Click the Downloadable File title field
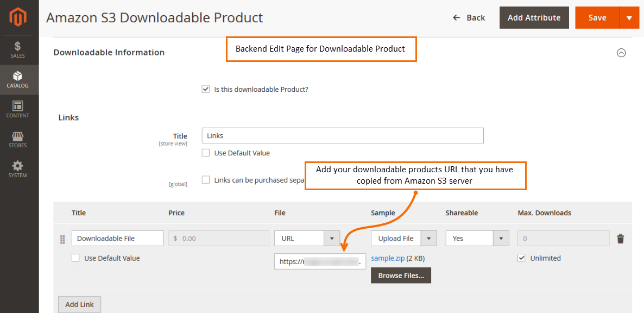644x313 pixels. [x=117, y=238]
